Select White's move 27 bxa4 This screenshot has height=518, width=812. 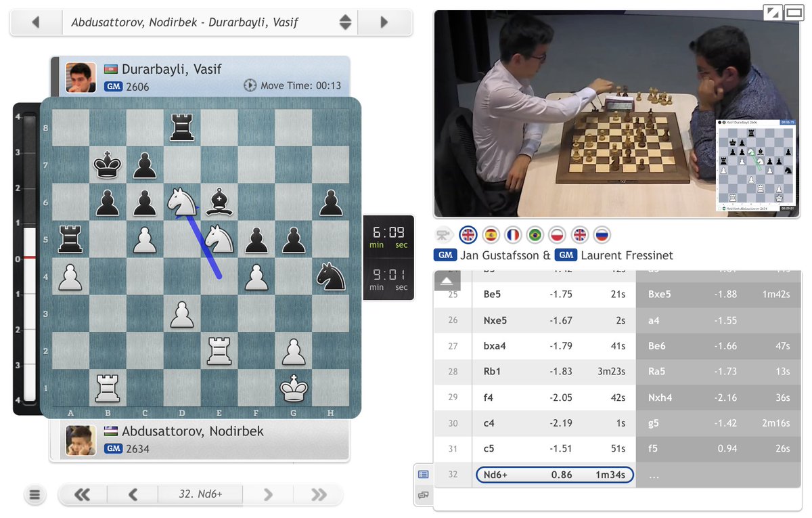coord(555,346)
